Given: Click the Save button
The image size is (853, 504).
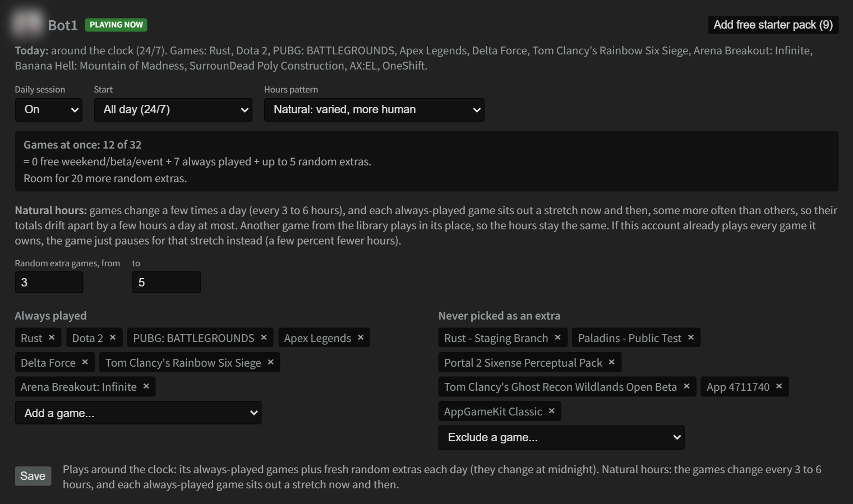Looking at the screenshot, I should click(x=33, y=476).
